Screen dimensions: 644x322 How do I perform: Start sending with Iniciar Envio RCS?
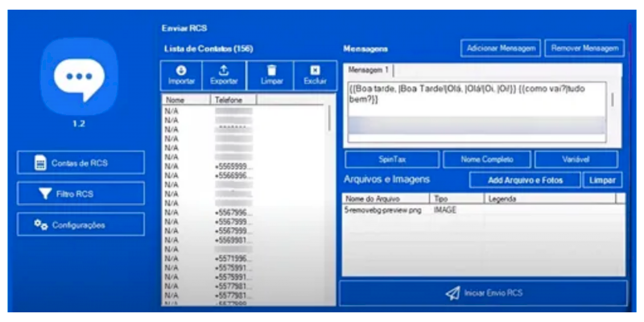pos(483,293)
